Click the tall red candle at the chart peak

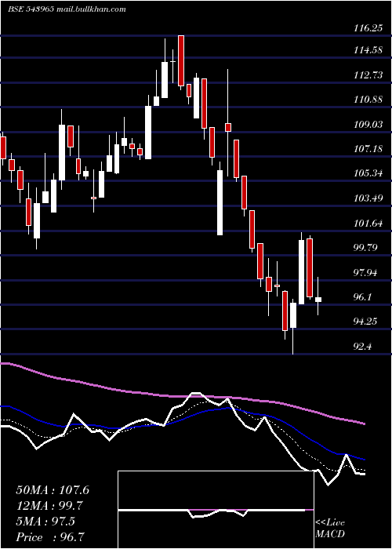[181, 60]
